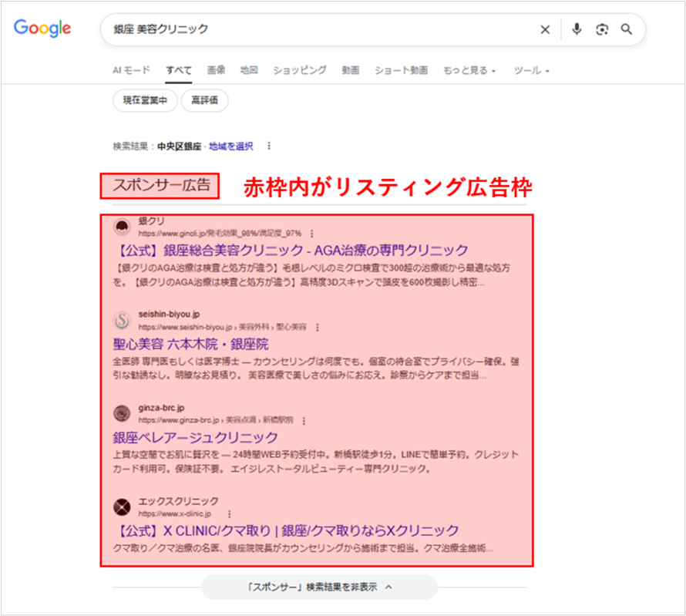This screenshot has width=686, height=616.
Task: Start voice search with the microphone icon
Action: 576,29
